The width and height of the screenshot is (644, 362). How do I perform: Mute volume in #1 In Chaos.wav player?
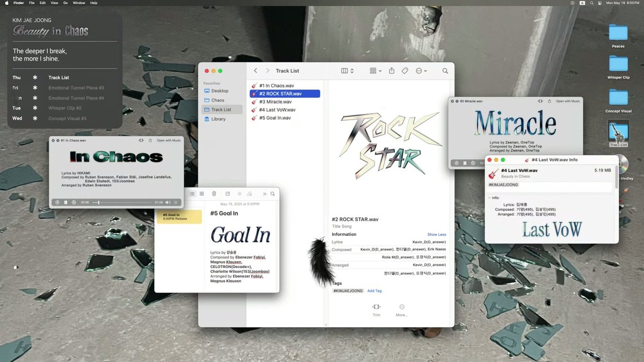click(x=168, y=202)
